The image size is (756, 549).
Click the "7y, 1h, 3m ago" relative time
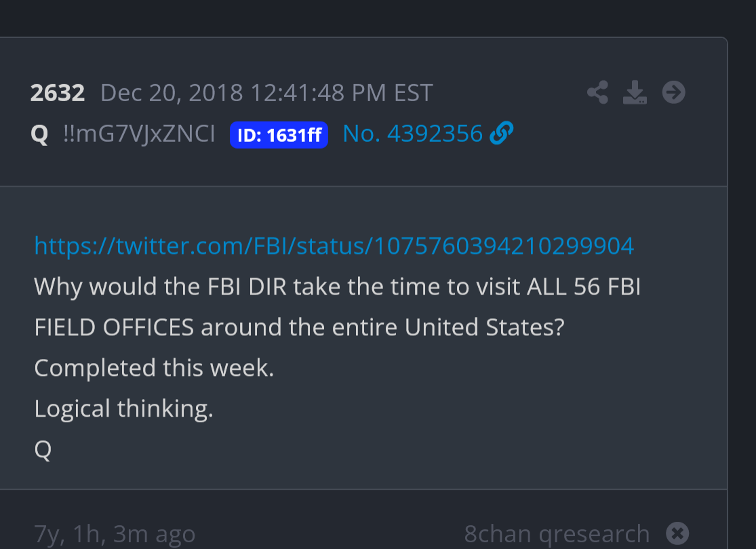(x=115, y=534)
